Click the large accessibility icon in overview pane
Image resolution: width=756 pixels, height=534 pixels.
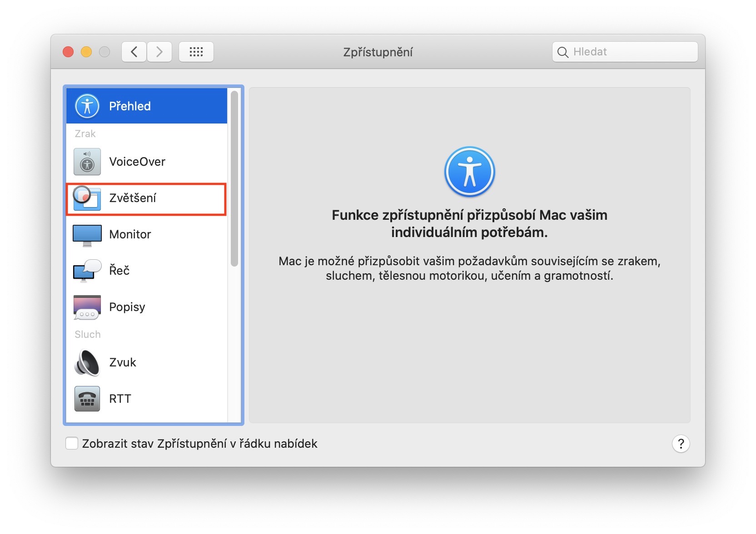pos(469,172)
